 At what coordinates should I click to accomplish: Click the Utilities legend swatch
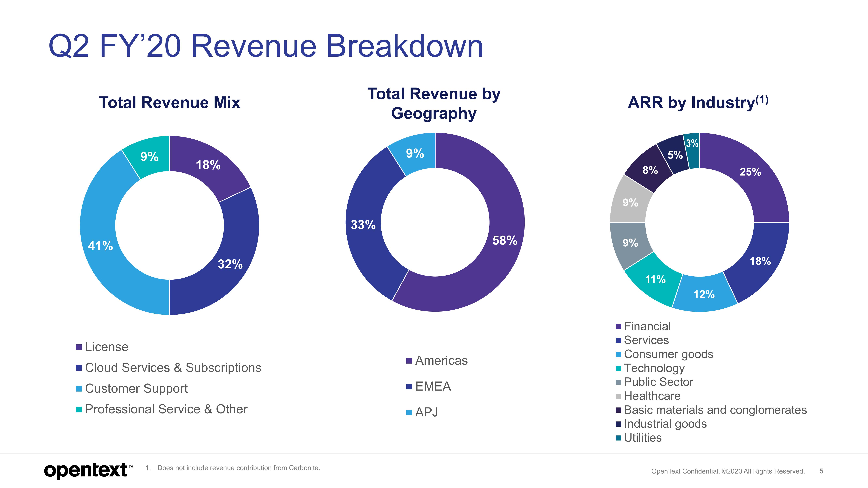tap(618, 438)
